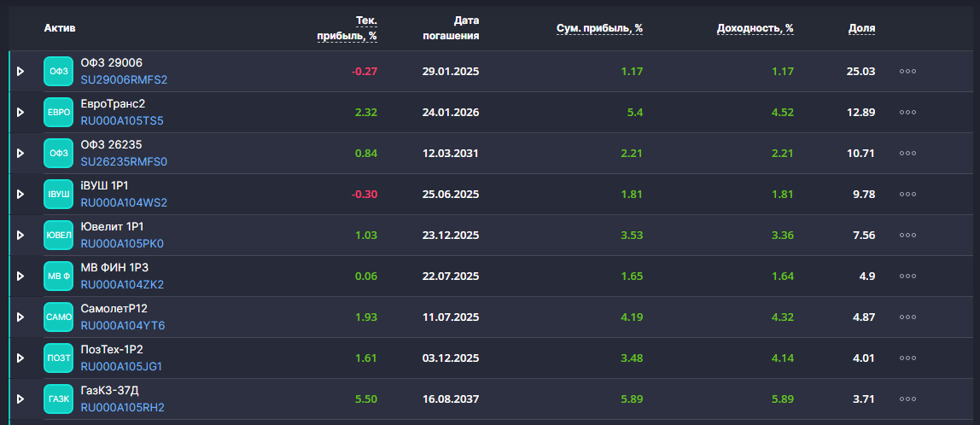Click maturity date 12.03.2031

click(451, 153)
